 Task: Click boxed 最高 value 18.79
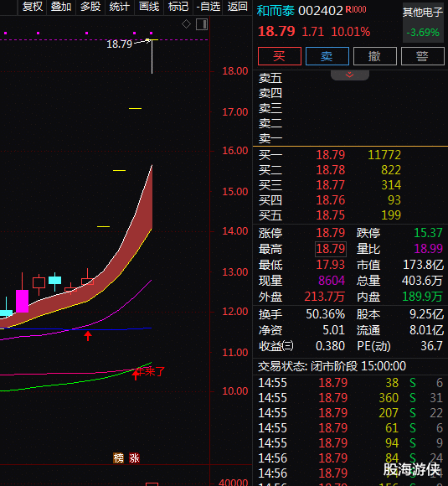tap(331, 249)
